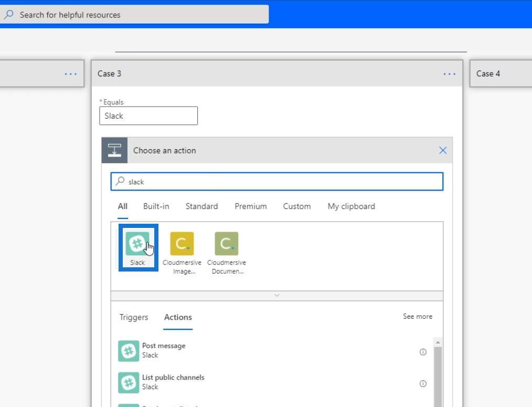Switch to the Triggers tab

134,317
